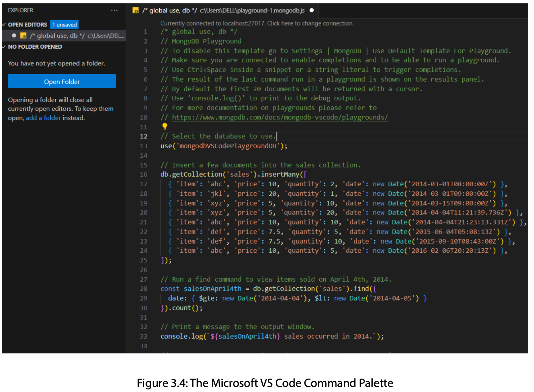Click the 'jkl' item value on line 18
Screen dimensions: 534x392
(216, 194)
